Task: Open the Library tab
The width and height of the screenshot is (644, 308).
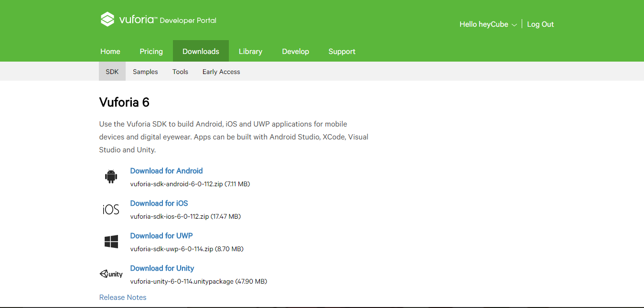Action: pyautogui.click(x=250, y=52)
